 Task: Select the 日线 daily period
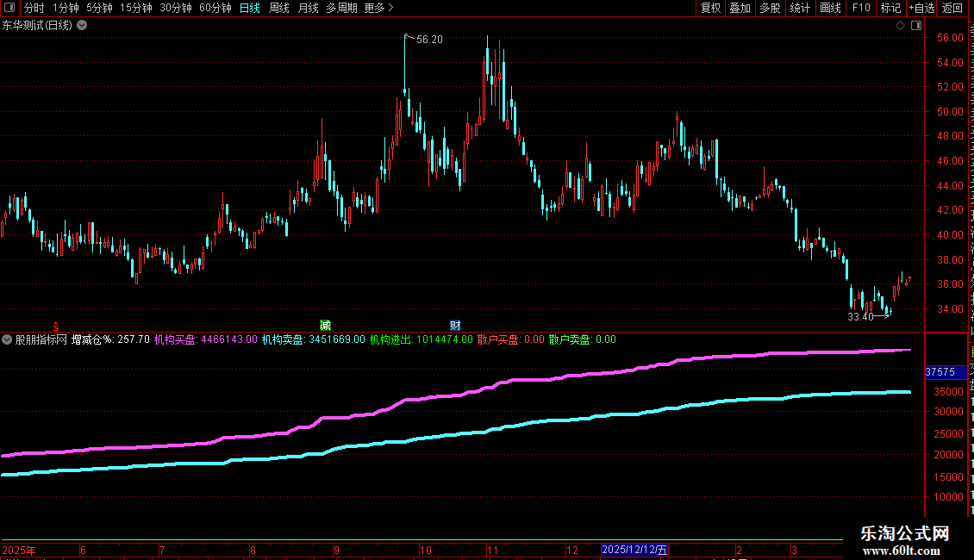click(x=250, y=8)
